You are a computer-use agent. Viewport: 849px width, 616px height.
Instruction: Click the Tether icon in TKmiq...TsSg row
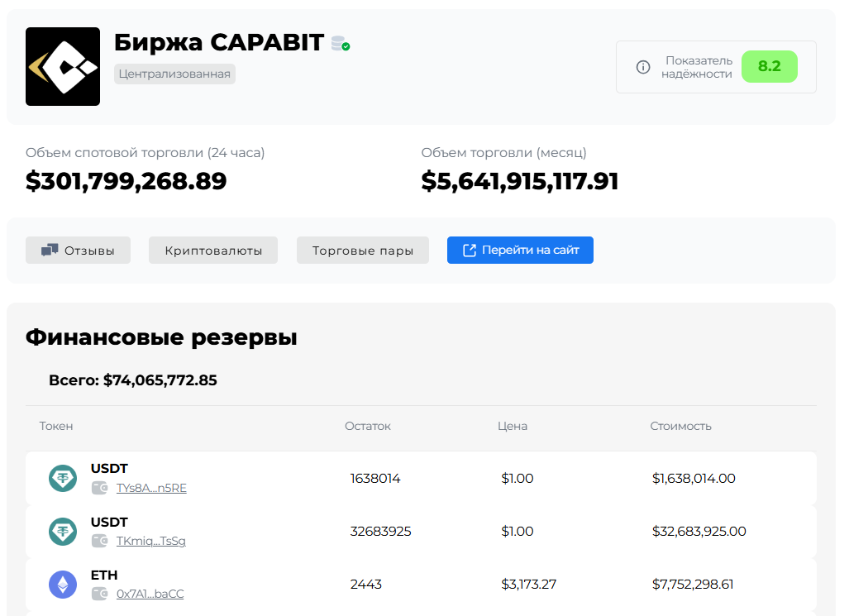(63, 532)
